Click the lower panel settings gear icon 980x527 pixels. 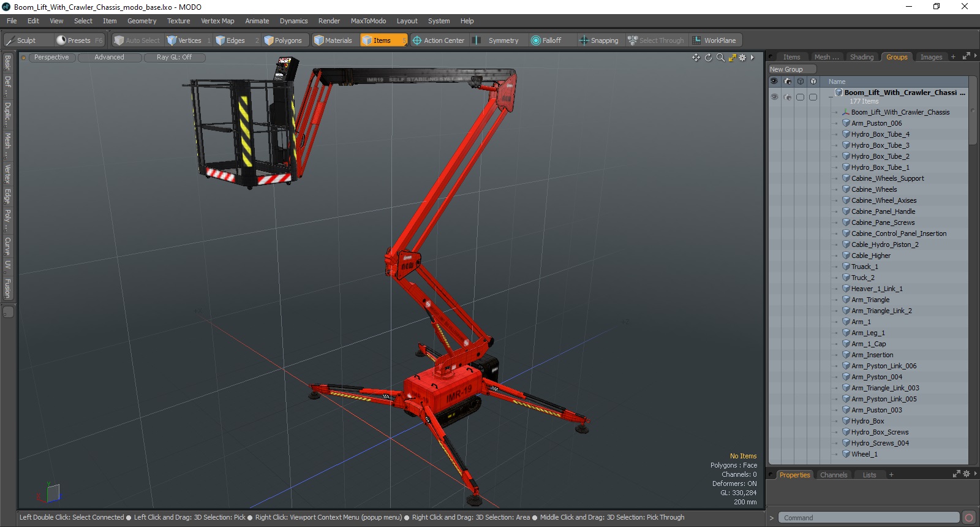(967, 474)
